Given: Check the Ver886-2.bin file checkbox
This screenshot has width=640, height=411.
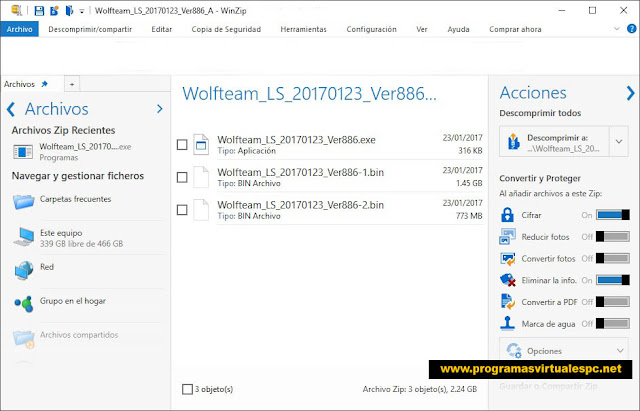Looking at the screenshot, I should tap(182, 210).
